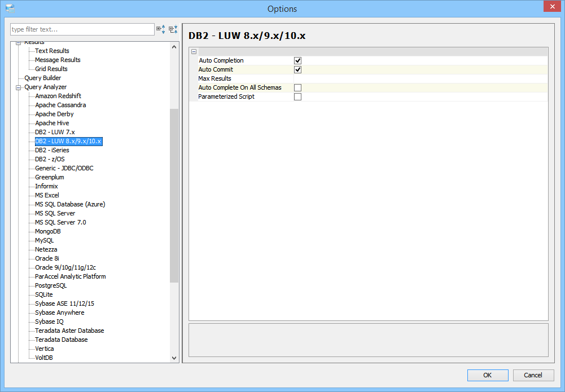Collapse the Query Analyzer tree node

(x=19, y=87)
